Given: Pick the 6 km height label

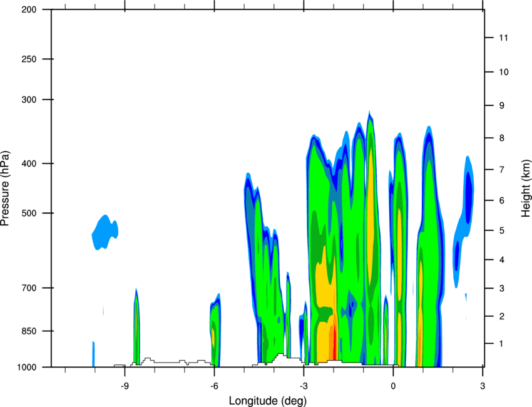Looking at the screenshot, I should coord(501,200).
